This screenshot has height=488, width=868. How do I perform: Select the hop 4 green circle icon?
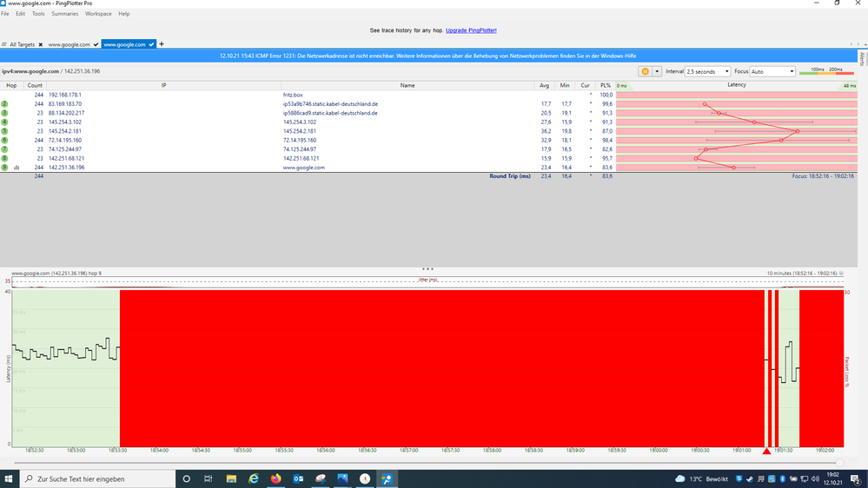click(x=4, y=122)
